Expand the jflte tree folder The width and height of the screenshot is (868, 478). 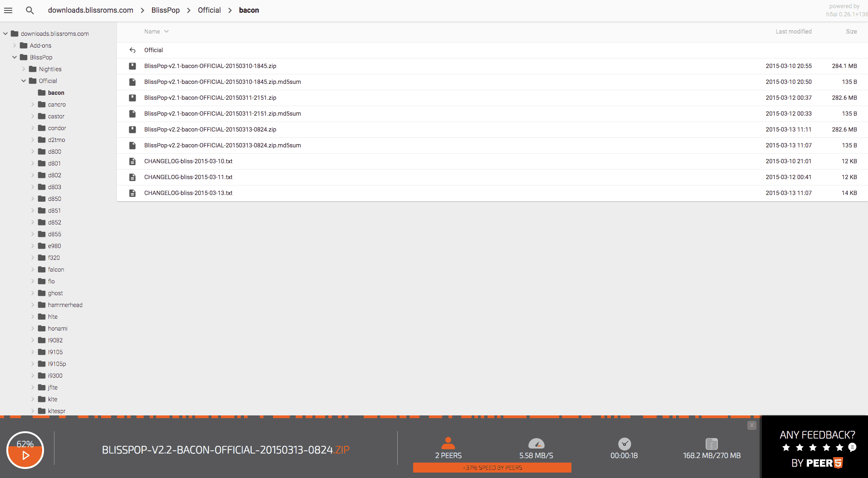[33, 387]
